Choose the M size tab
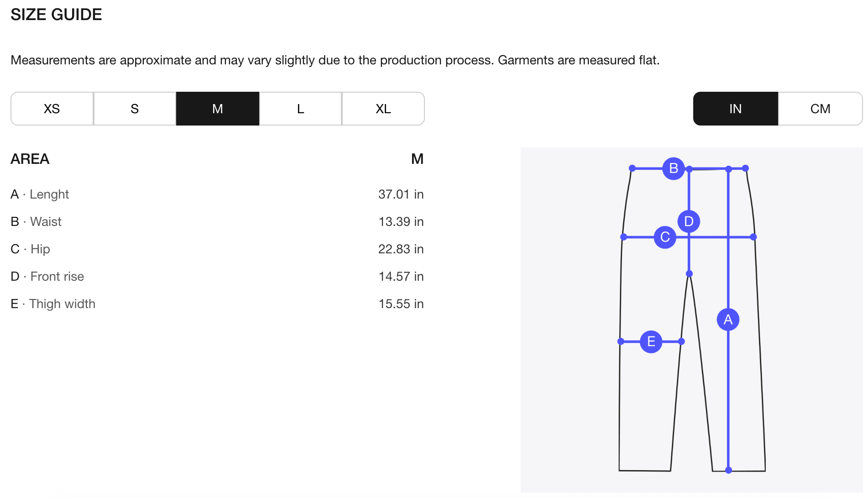Screen dimensions: 868x498 218,109
